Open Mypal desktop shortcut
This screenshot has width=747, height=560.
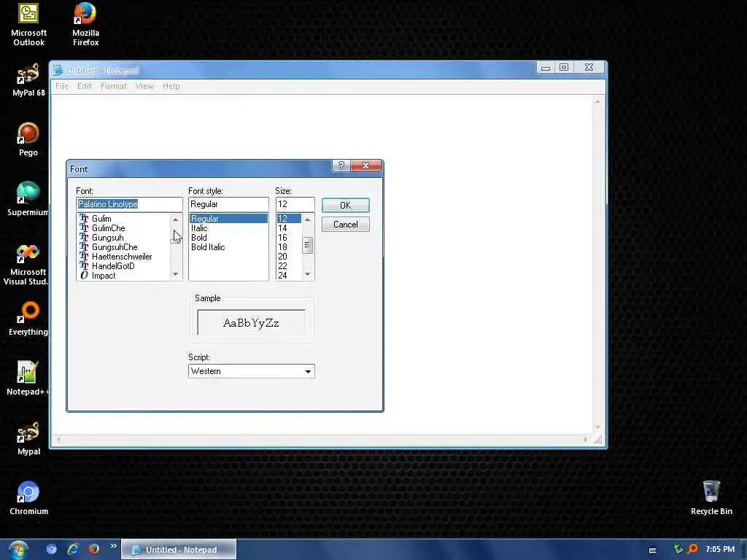click(28, 438)
